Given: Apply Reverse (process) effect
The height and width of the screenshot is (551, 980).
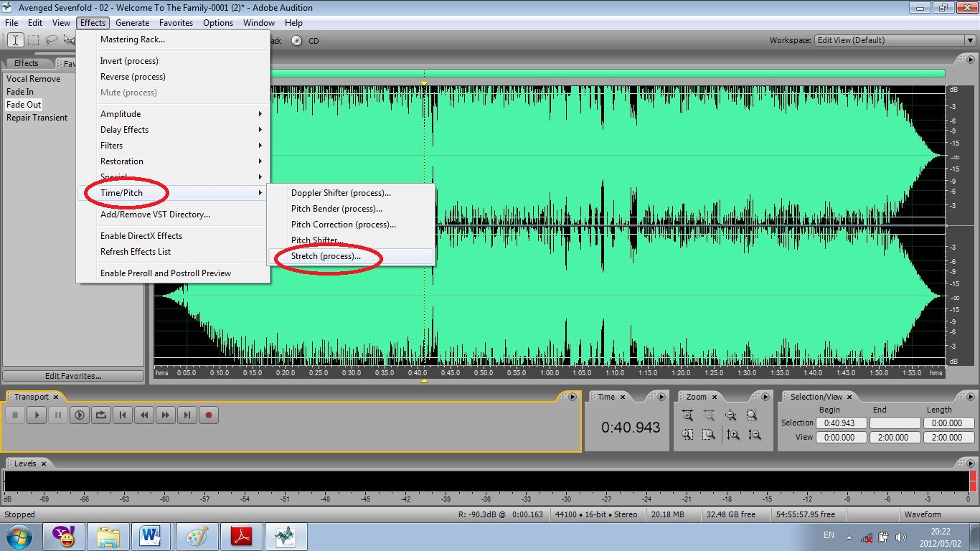Looking at the screenshot, I should (x=173, y=77).
